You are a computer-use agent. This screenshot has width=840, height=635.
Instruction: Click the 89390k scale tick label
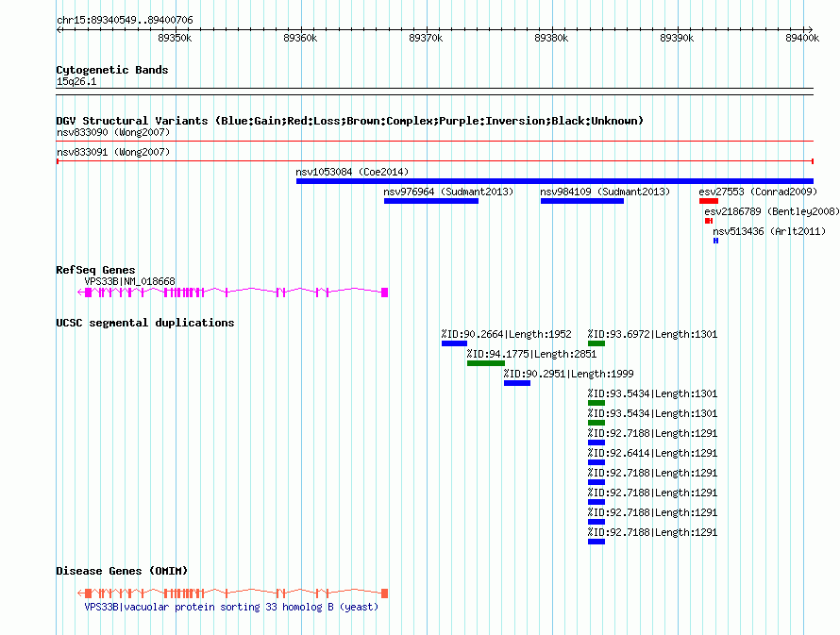click(x=677, y=38)
